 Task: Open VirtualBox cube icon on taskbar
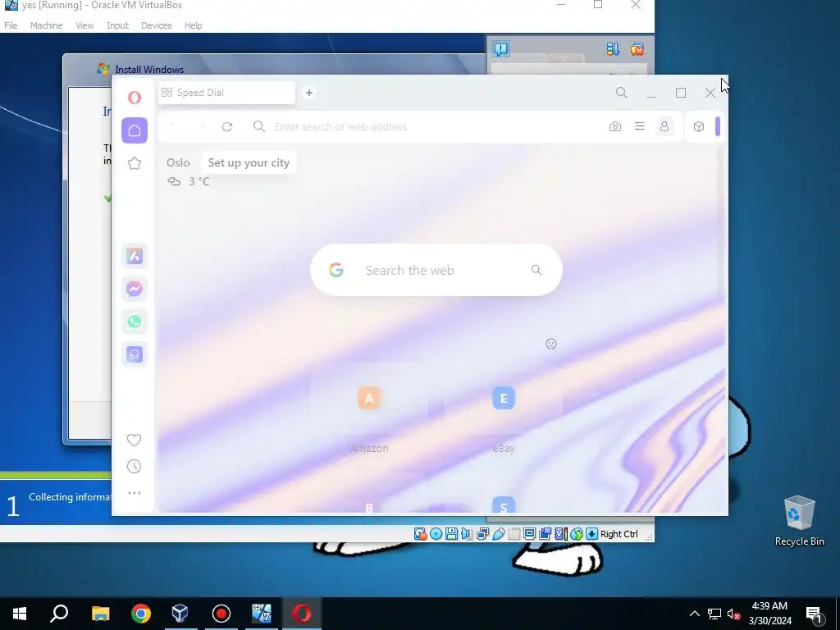coord(180,614)
